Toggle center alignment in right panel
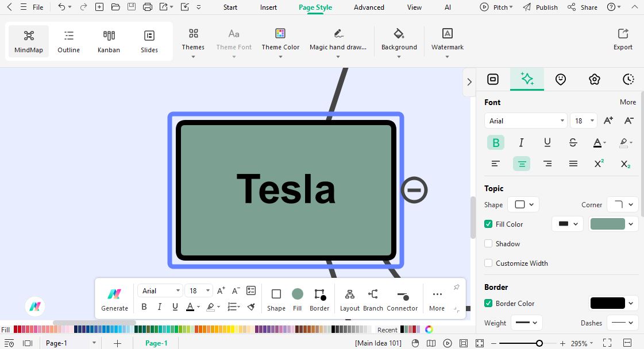The image size is (644, 349). click(522, 164)
